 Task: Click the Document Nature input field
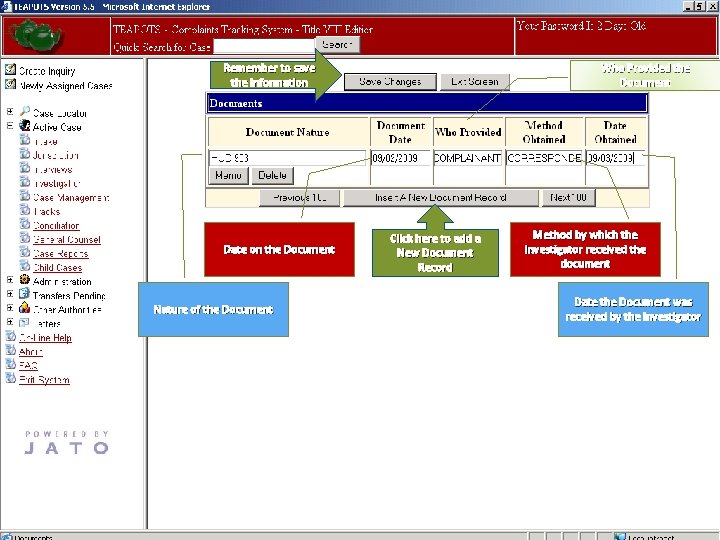[287, 158]
